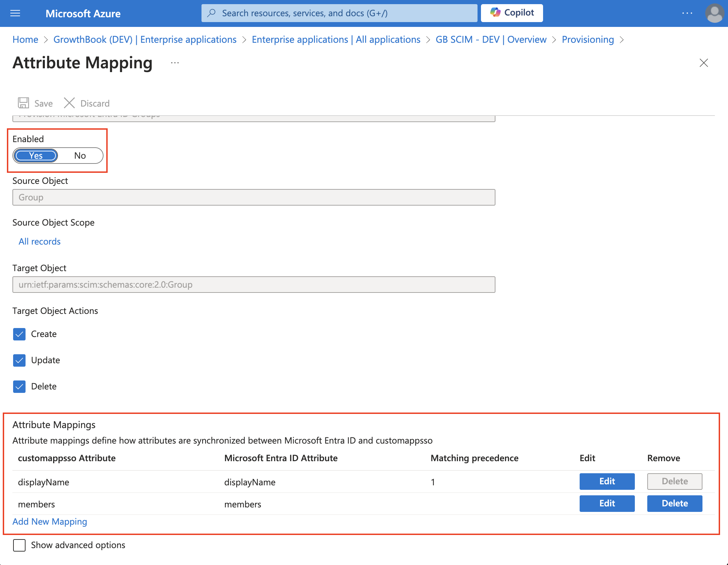Screen dimensions: 728x565
Task: Click the chevron after Provisioning breadcrumb
Action: 622,40
